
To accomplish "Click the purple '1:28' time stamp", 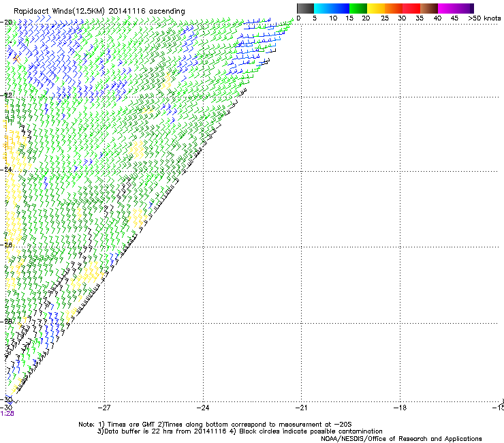I will (7, 414).
